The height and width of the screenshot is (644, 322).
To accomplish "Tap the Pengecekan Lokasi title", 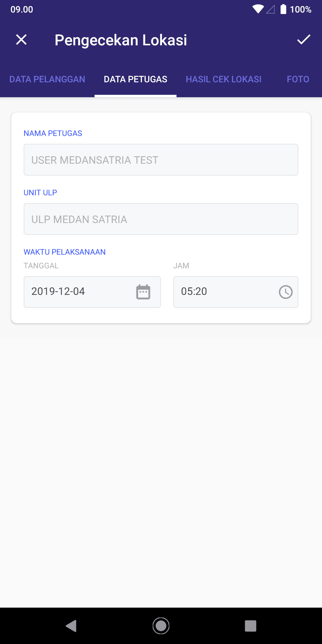I will [x=121, y=40].
